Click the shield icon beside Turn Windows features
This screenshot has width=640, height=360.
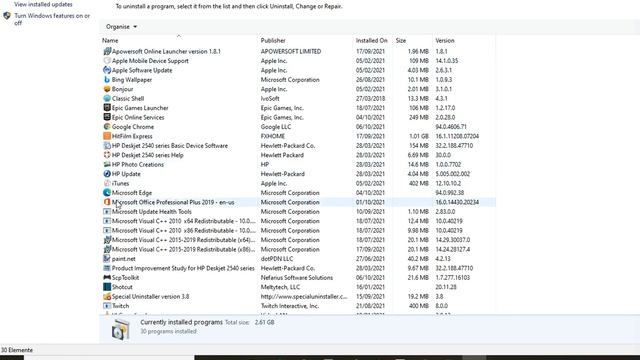[x=7, y=16]
